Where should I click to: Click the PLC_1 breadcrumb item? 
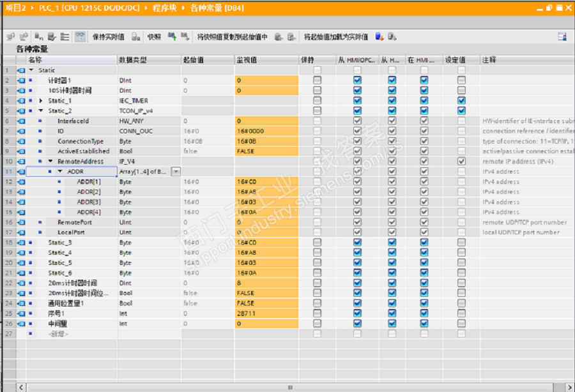pos(89,8)
